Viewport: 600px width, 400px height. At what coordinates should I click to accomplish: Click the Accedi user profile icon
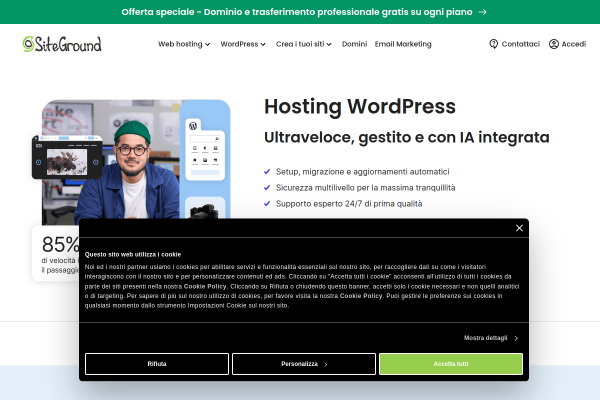point(554,44)
